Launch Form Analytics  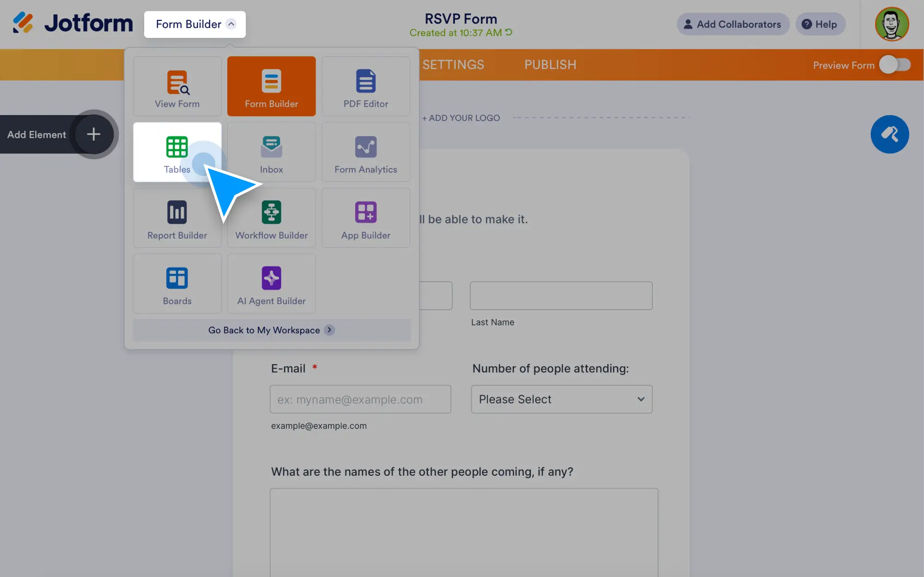pyautogui.click(x=365, y=152)
